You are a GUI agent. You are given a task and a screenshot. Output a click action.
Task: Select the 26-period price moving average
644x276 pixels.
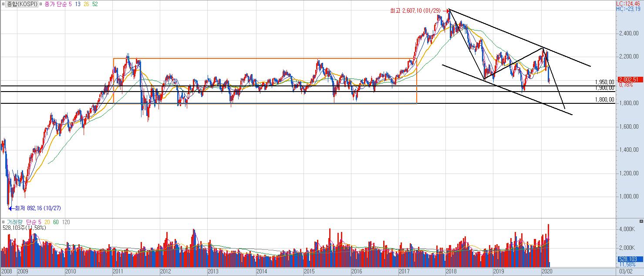87,4
